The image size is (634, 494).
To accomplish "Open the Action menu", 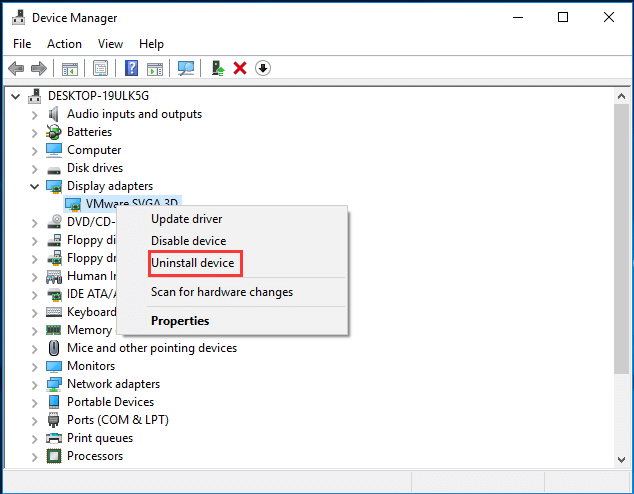I will 64,44.
